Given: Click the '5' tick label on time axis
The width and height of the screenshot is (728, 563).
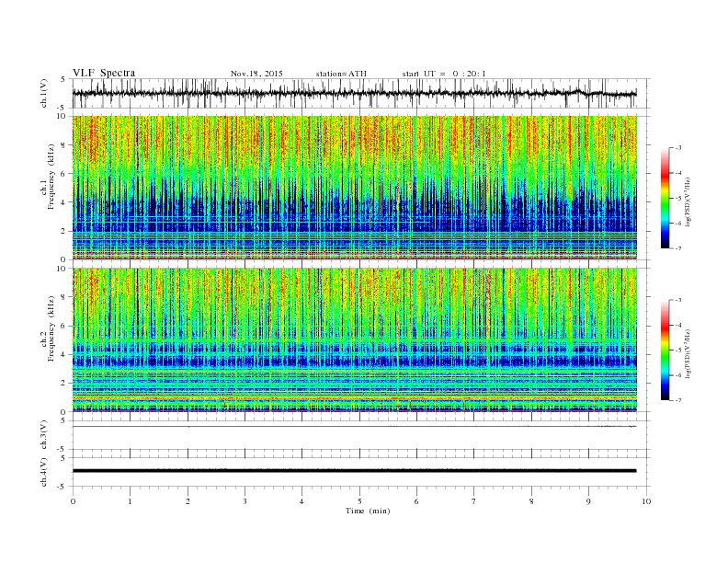Looking at the screenshot, I should (x=359, y=501).
